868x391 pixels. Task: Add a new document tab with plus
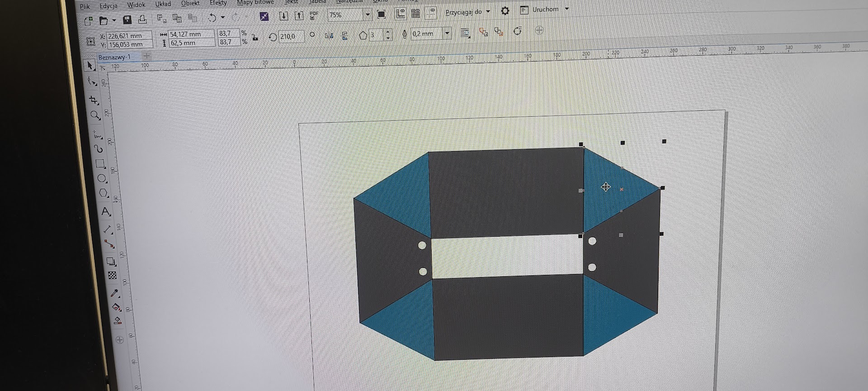(x=146, y=56)
